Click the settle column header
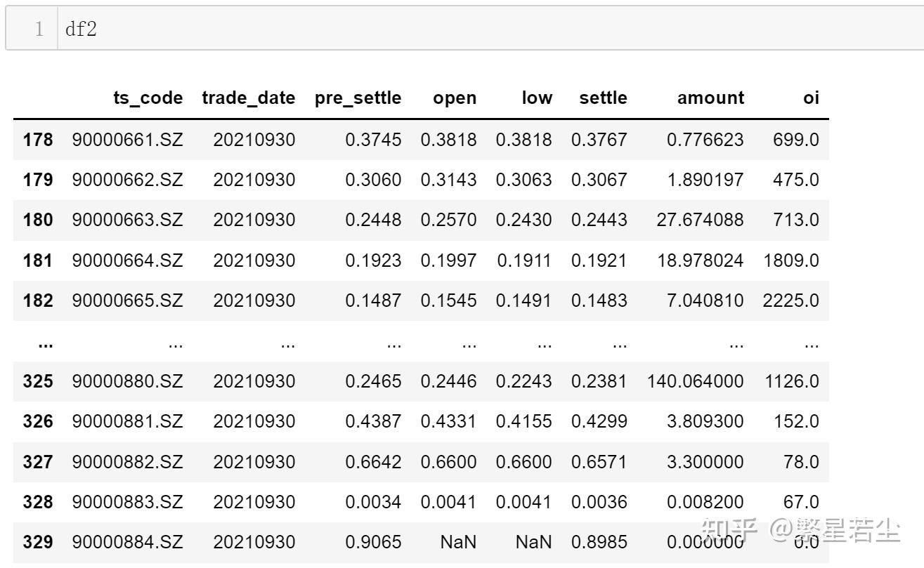 [603, 98]
